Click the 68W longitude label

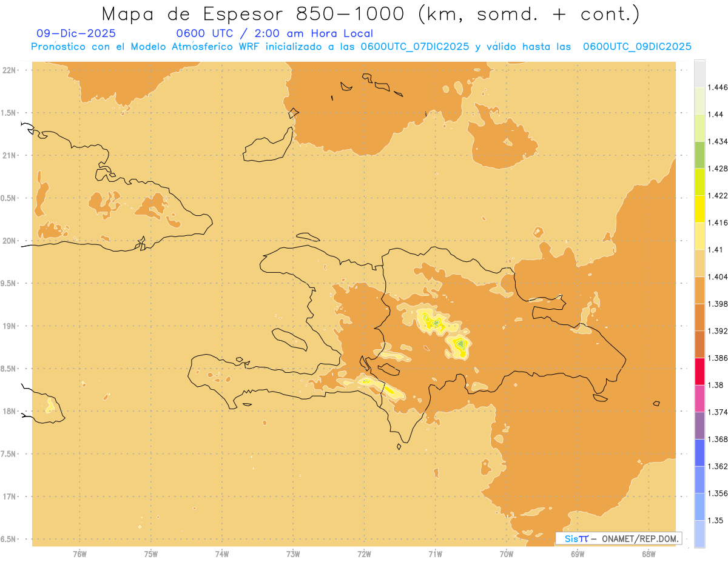(649, 554)
